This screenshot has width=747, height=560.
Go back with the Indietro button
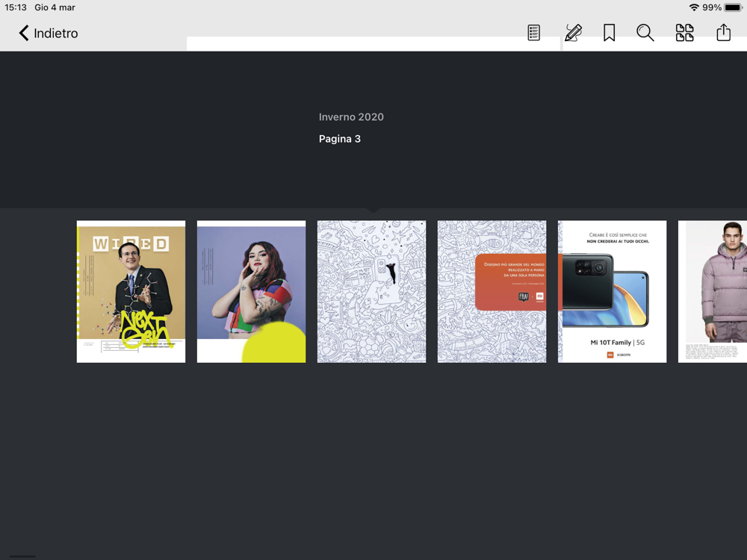pyautogui.click(x=48, y=33)
